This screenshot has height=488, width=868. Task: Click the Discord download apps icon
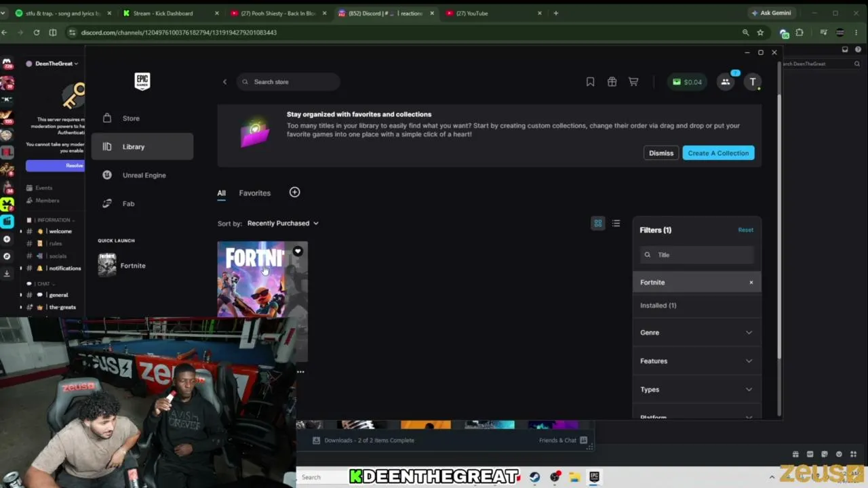[x=7, y=273]
